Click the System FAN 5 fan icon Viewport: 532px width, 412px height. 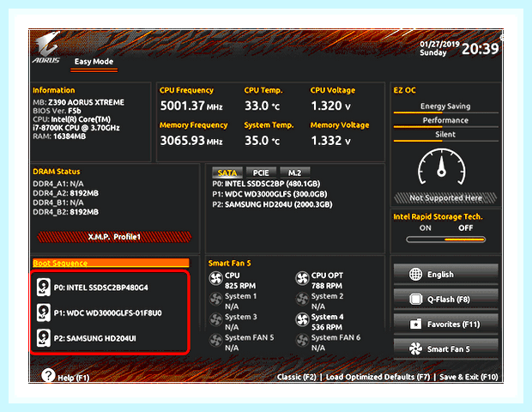215,341
